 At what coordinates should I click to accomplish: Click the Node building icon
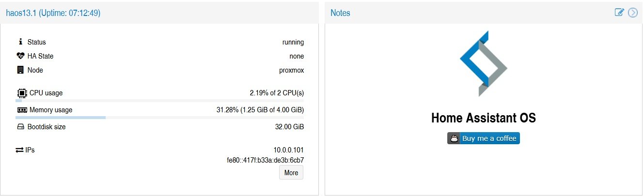[20, 70]
